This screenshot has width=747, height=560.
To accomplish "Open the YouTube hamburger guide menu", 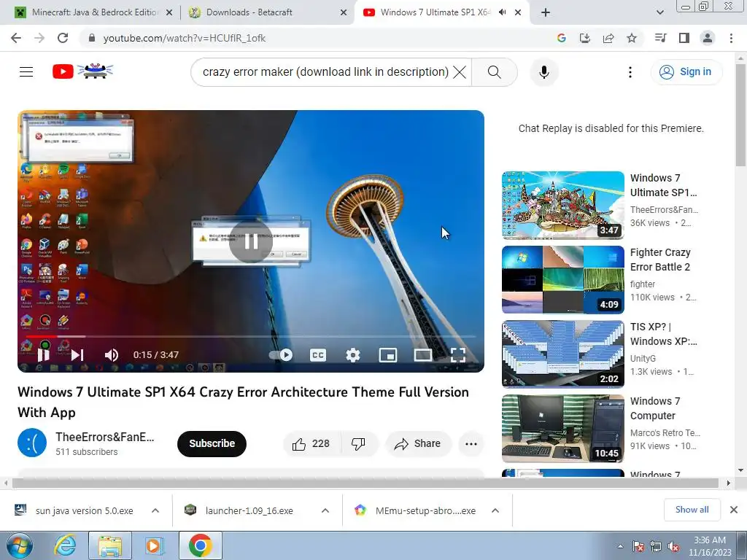I will tap(26, 72).
